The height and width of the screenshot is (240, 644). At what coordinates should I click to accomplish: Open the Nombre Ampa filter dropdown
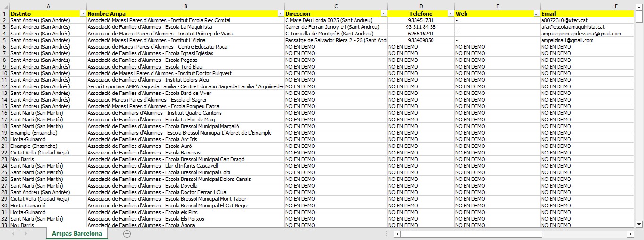tap(281, 14)
